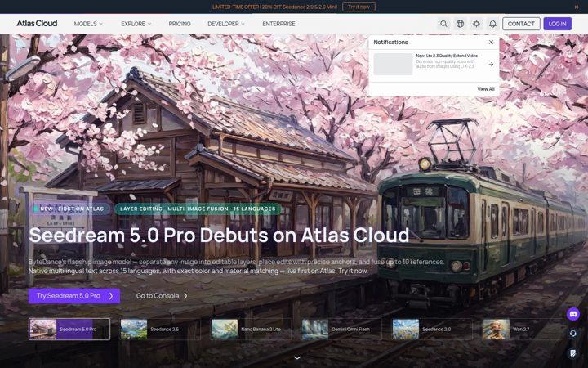Click Try Seedream 5.0 Pro button
The width and height of the screenshot is (588, 368).
tap(74, 296)
